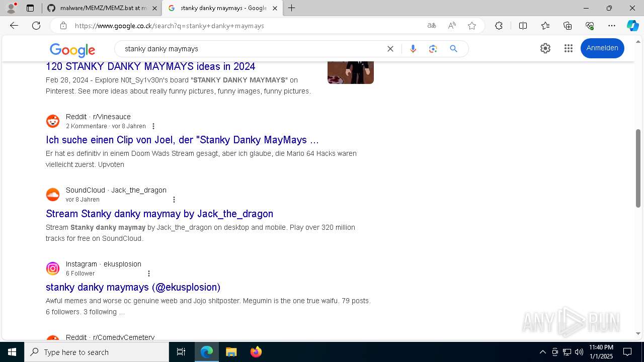The width and height of the screenshot is (644, 362).
Task: Open more options for SoundCloud result
Action: [x=174, y=200]
